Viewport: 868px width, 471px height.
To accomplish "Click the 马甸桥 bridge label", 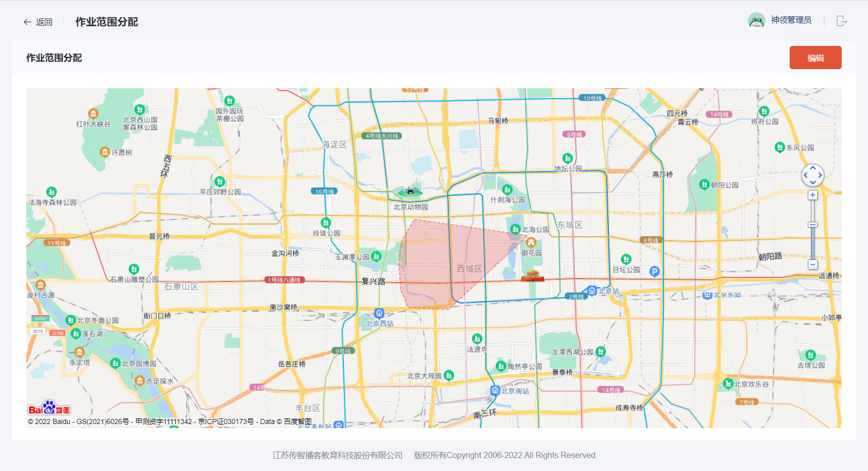I will (x=498, y=121).
